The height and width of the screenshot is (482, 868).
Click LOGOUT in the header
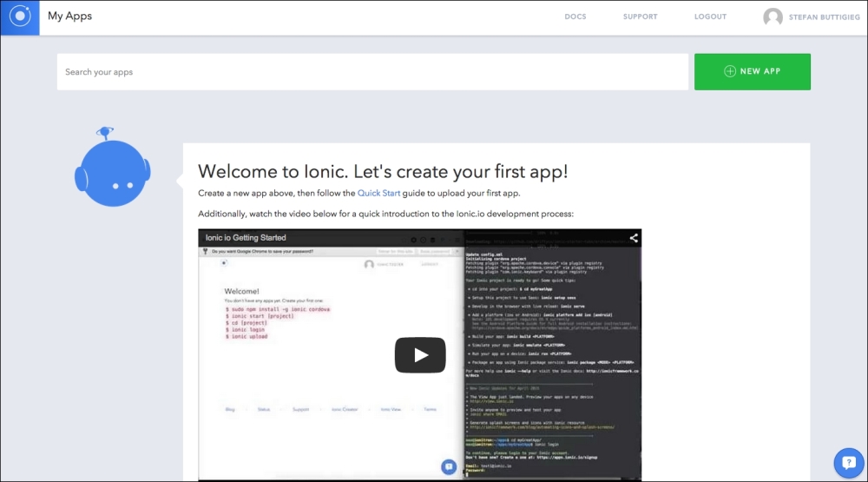tap(710, 17)
